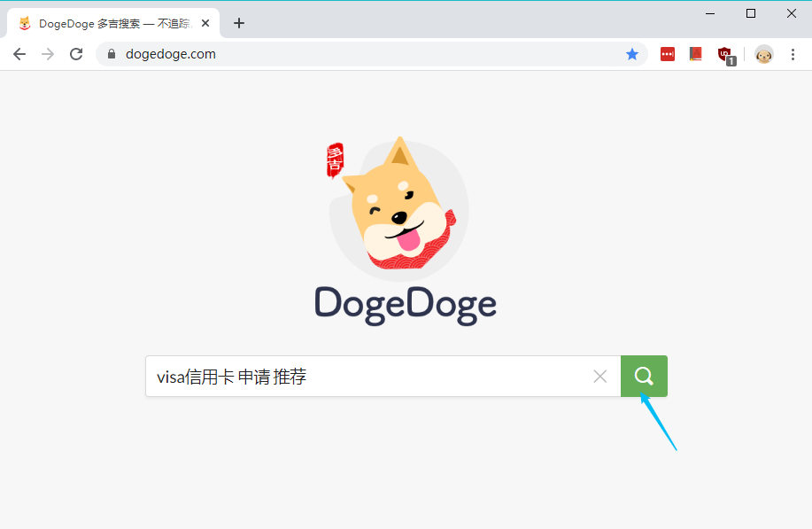Click the DogeDoge Shiba dog logo

398,207
